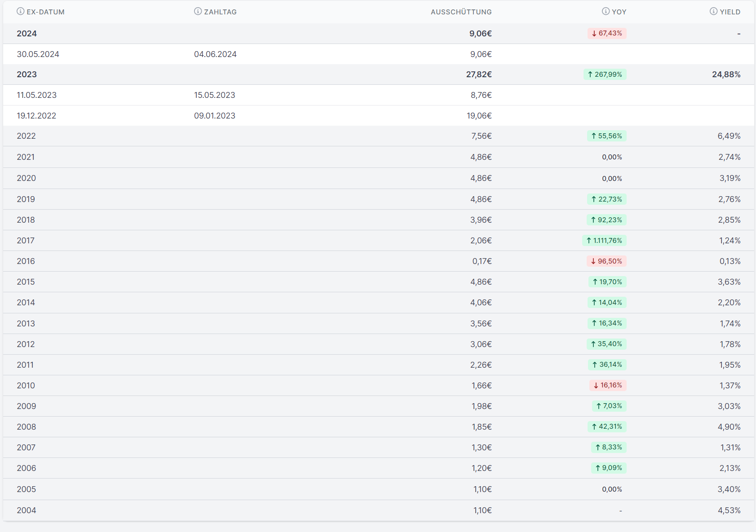Click the 4,90% yield for 2008
The width and height of the screenshot is (756, 532).
click(x=729, y=427)
